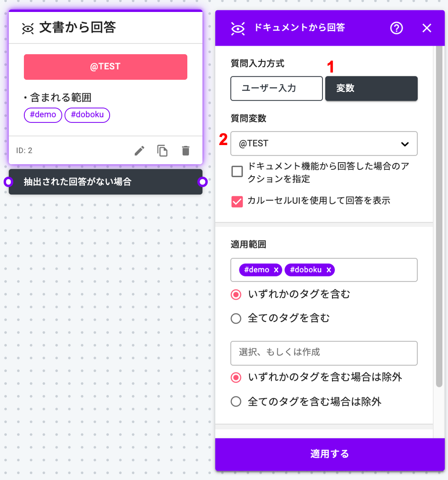Image resolution: width=448 pixels, height=480 pixels.
Task: Click the 適用する button
Action: pyautogui.click(x=330, y=454)
